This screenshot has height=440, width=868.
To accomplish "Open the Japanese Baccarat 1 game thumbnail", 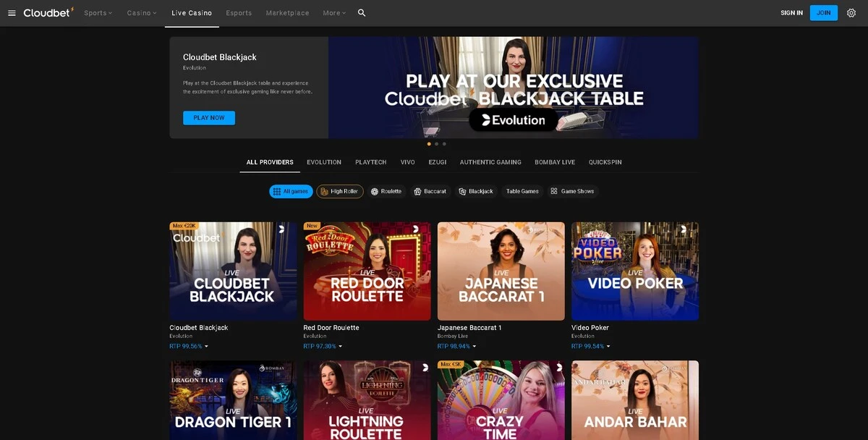I will (501, 271).
